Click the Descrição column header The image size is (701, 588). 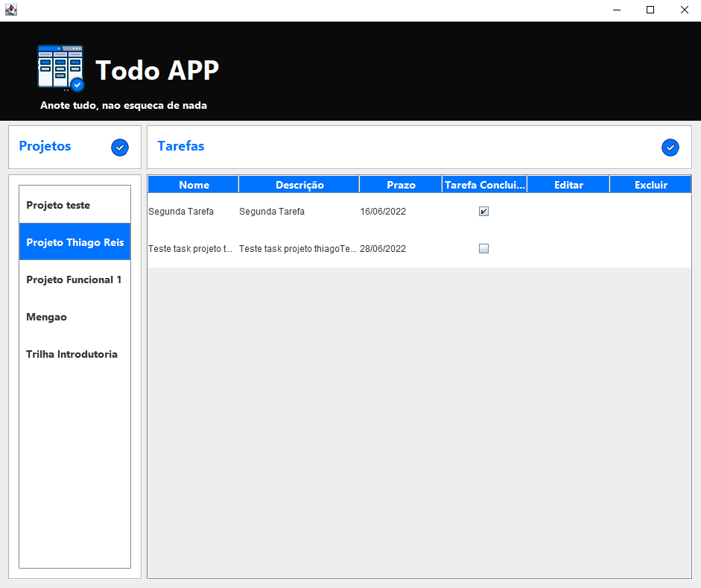tap(299, 184)
